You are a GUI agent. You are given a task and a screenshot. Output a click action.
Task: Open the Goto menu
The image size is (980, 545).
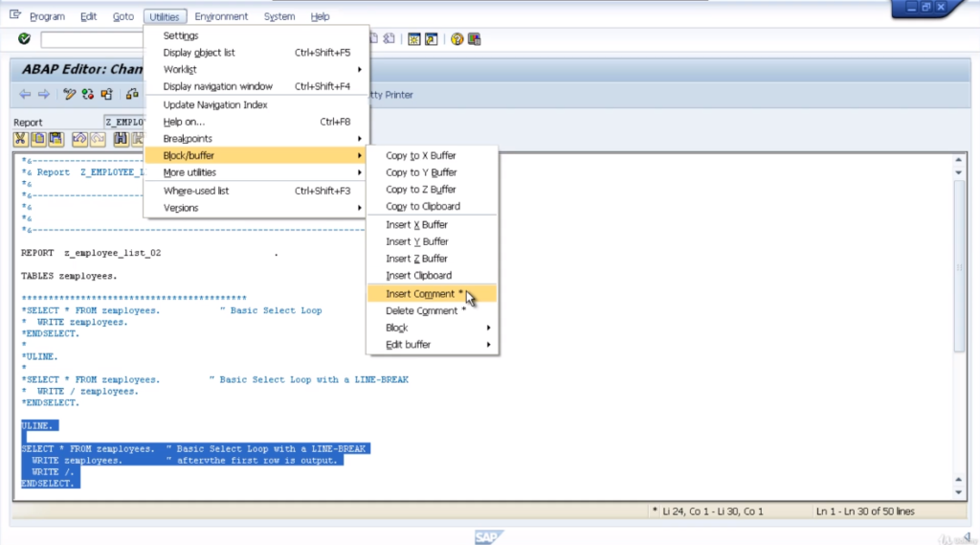coord(123,16)
